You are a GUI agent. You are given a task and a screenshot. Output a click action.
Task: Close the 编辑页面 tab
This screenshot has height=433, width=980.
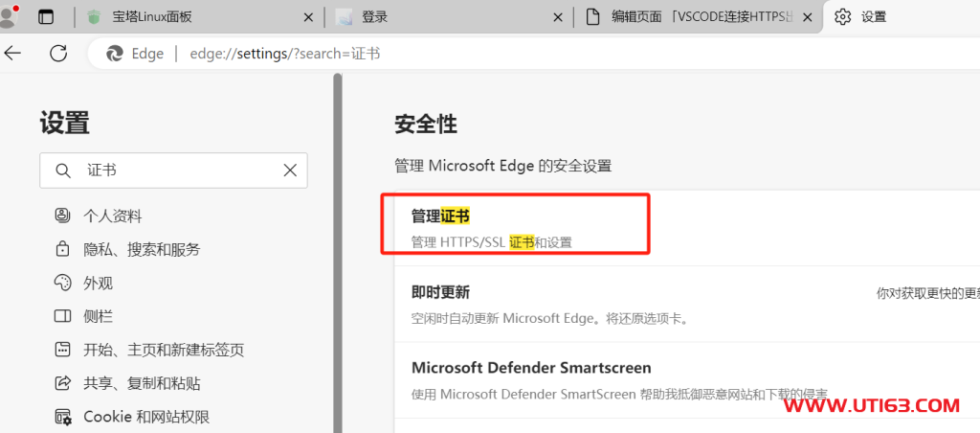[x=808, y=17]
